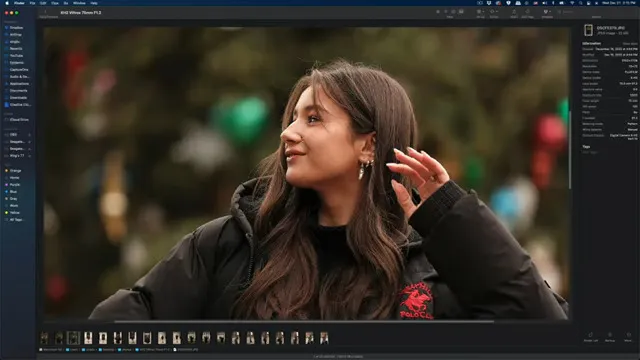Click the Share toolbar icon
This screenshot has height=360, width=640.
click(x=514, y=12)
